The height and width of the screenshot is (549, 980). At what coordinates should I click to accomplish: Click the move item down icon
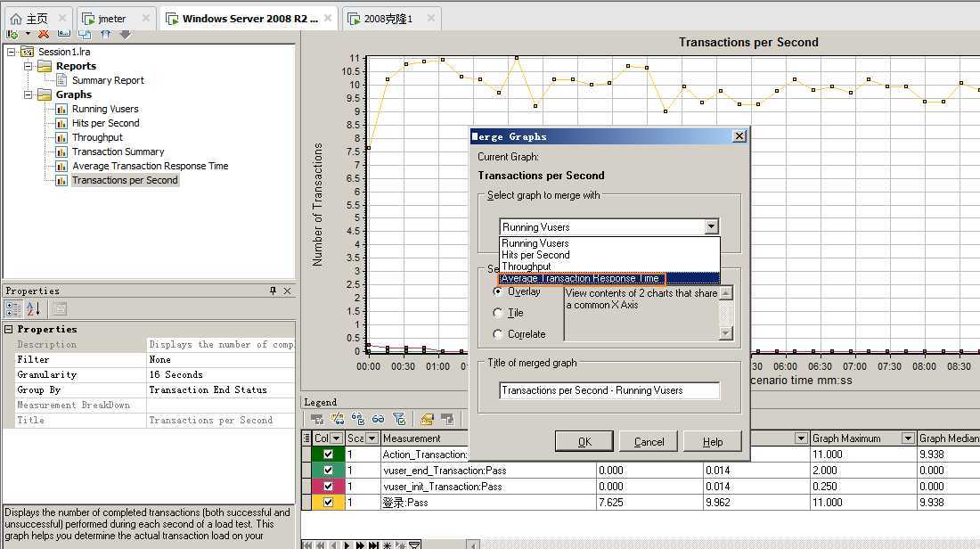(x=125, y=34)
